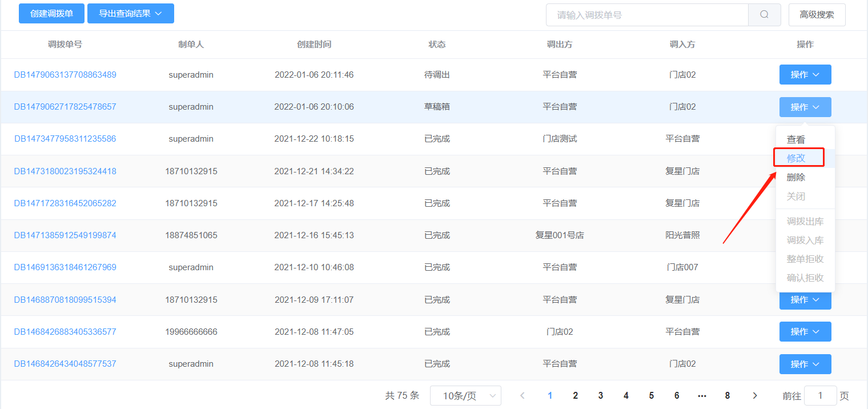Open 操作 dropdown for DB1479063137708863489
Image resolution: width=868 pixels, height=409 pixels.
[x=805, y=75]
